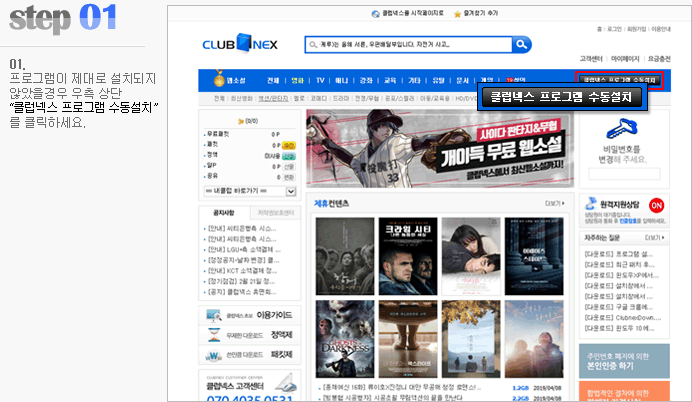
Task: Open notice '[안내] LGU+측 소액결제'
Action: coord(244,250)
